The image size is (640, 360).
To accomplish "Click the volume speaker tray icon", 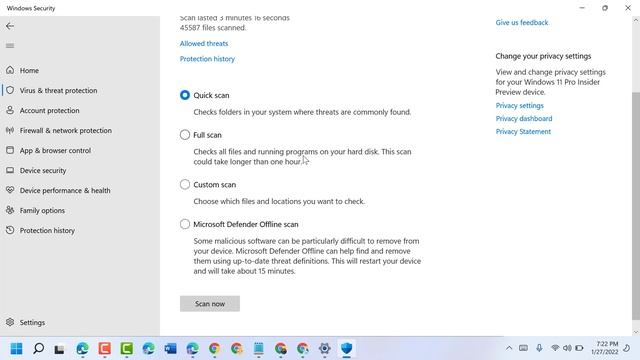I will pos(567,348).
